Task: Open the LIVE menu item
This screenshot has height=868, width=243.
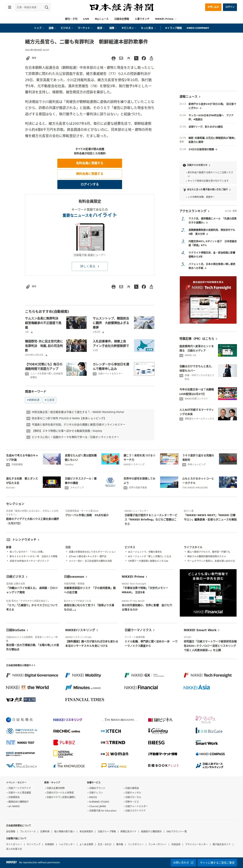Action: 86,19
